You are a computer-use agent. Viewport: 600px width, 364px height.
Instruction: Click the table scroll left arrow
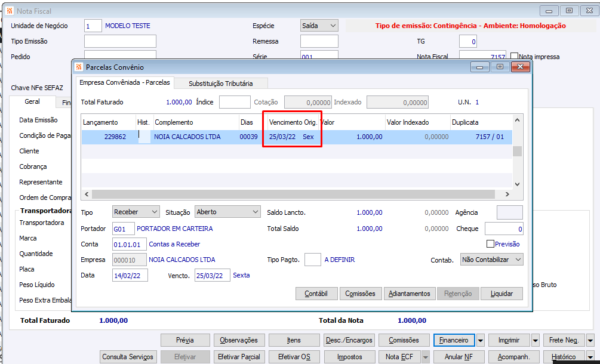point(87,195)
